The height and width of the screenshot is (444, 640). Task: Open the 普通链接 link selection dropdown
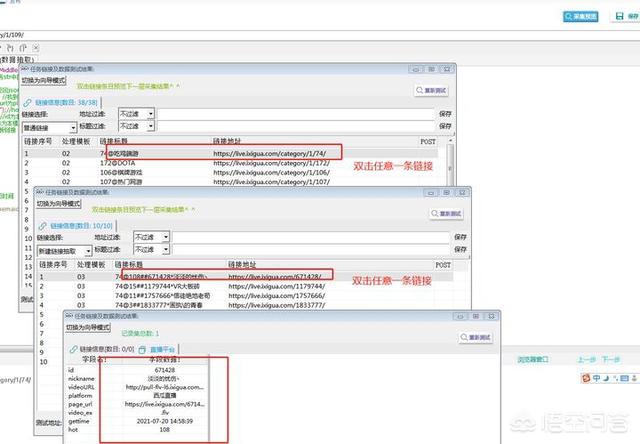[70, 127]
